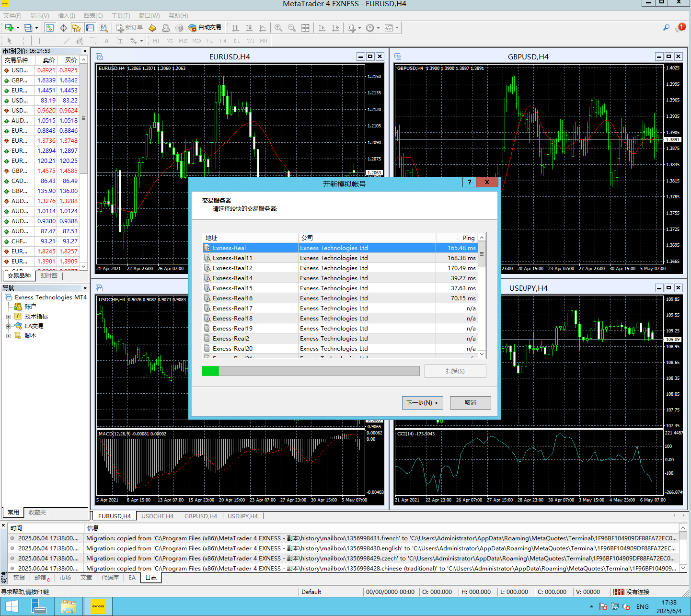Open the periods dropdown arrow
The width and height of the screenshot is (691, 616).
click(x=378, y=28)
